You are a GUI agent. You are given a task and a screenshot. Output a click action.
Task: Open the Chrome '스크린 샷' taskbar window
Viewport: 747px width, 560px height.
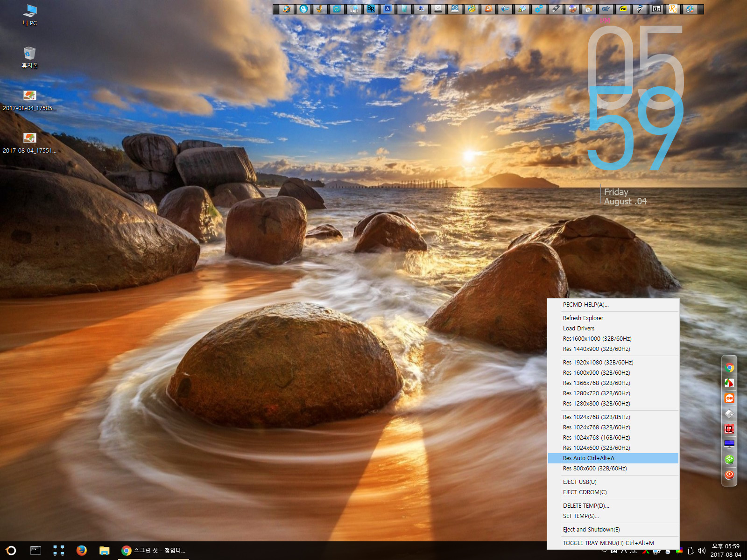pos(154,551)
